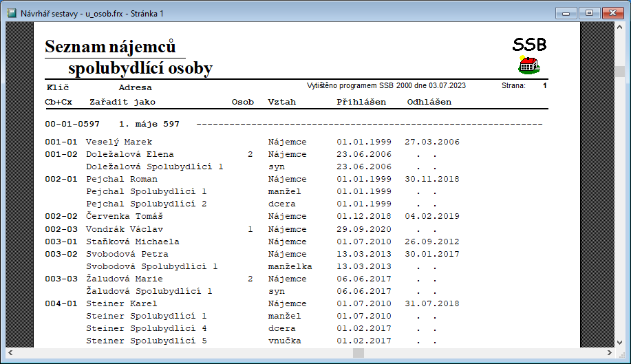631x364 pixels.
Task: Maximize the report preview window
Action: pyautogui.click(x=590, y=12)
